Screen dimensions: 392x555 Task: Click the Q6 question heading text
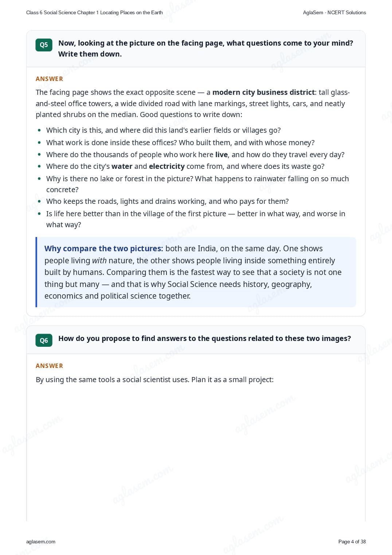coord(205,338)
